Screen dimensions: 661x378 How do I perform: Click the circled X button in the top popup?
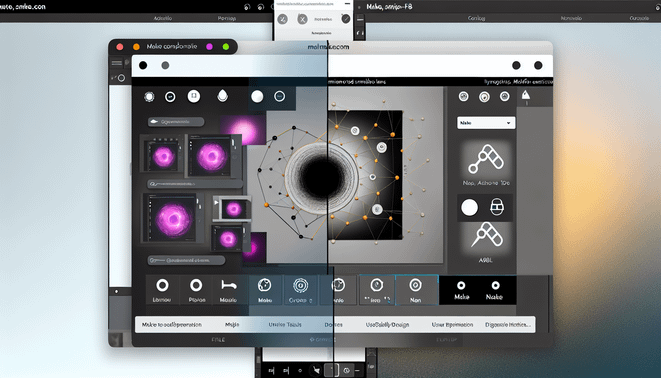coord(302,19)
